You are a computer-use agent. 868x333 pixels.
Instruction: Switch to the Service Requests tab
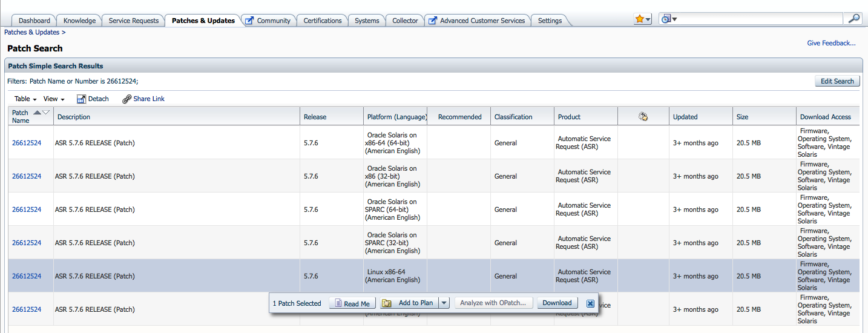click(133, 21)
